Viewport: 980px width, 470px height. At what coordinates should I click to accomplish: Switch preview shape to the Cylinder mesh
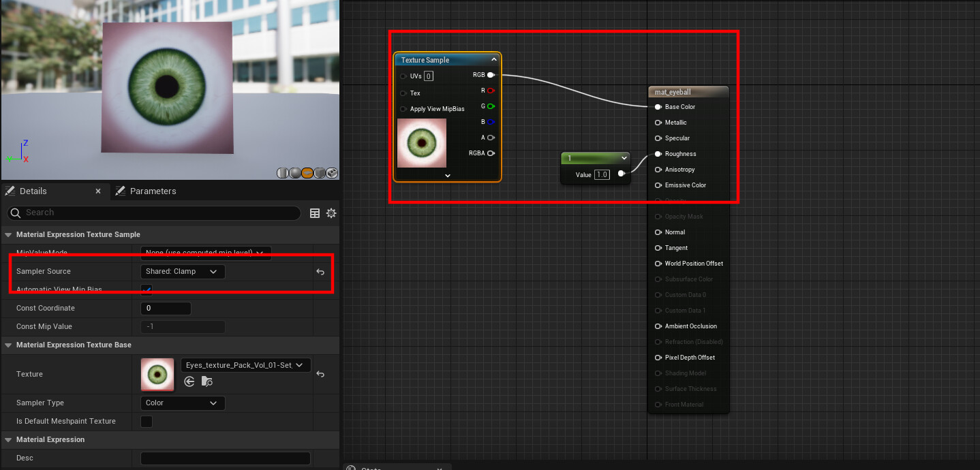tap(283, 173)
